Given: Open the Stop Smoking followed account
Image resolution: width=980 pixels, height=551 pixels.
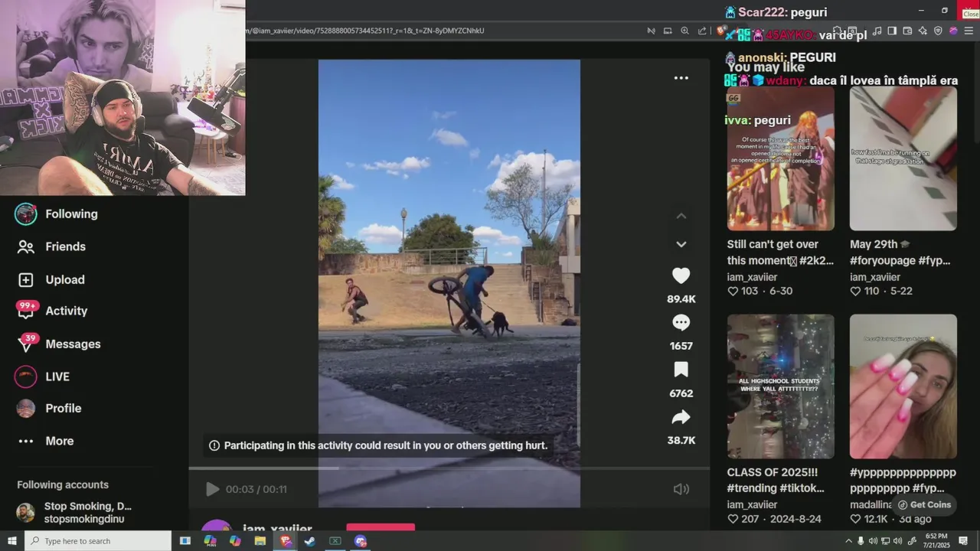Looking at the screenshot, I should click(x=74, y=513).
